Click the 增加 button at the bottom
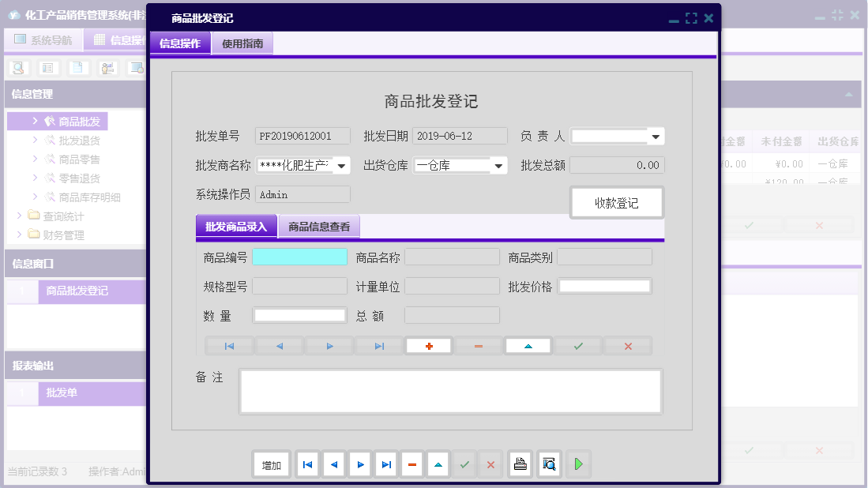 [x=271, y=464]
